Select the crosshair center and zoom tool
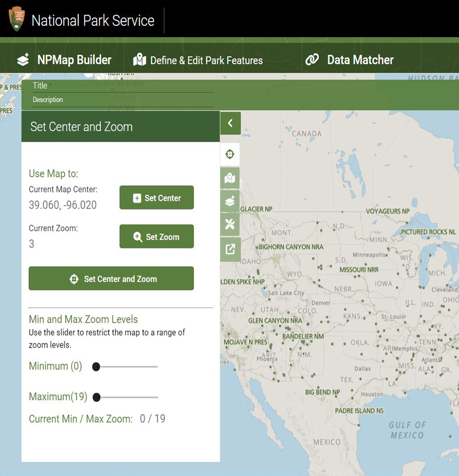459x476 pixels. (230, 154)
